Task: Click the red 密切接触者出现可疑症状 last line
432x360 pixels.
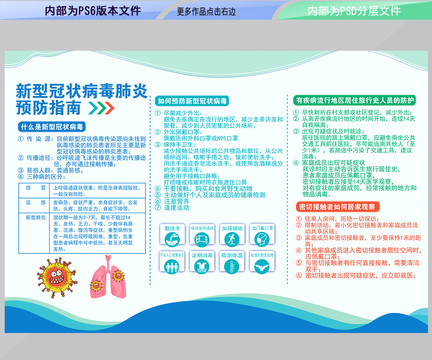Action: [356, 275]
